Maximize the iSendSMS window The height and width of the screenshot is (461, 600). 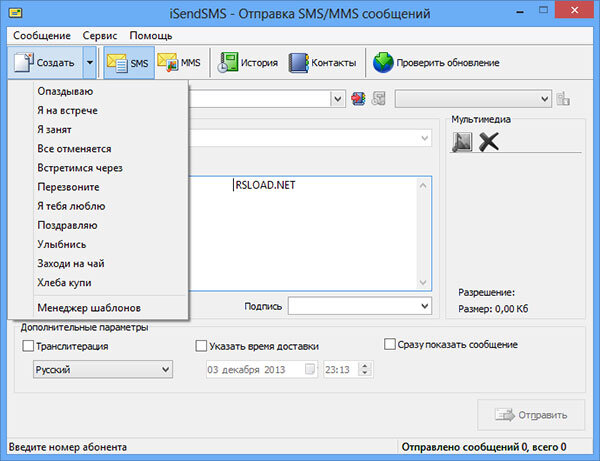(543, 11)
